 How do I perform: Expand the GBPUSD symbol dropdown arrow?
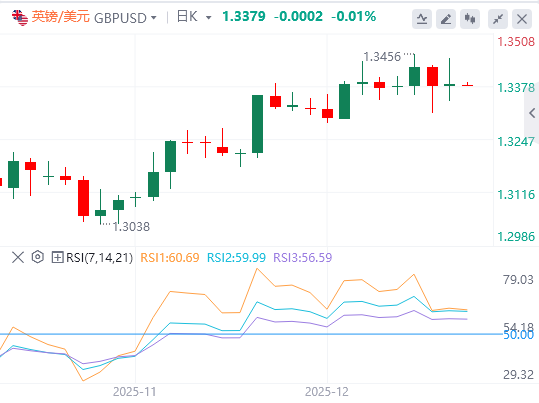pos(153,18)
